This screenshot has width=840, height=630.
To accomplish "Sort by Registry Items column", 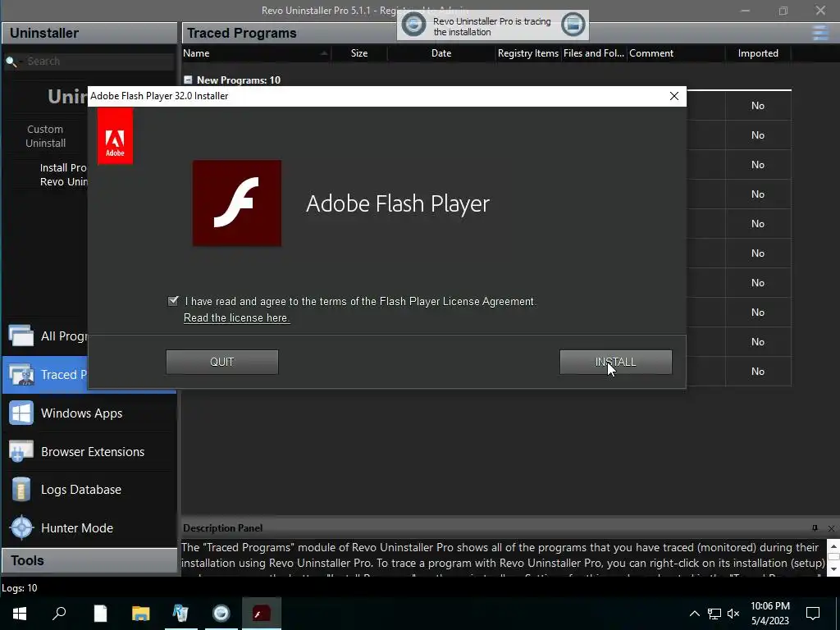I will click(x=527, y=53).
